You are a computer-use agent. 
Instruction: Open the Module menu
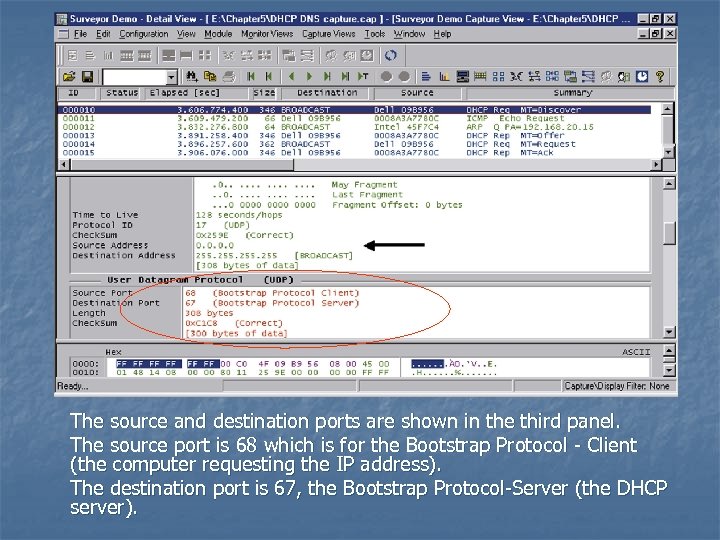(x=218, y=34)
